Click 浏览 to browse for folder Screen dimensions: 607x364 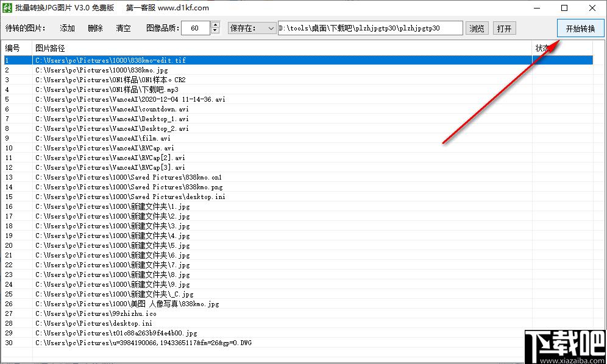(477, 29)
